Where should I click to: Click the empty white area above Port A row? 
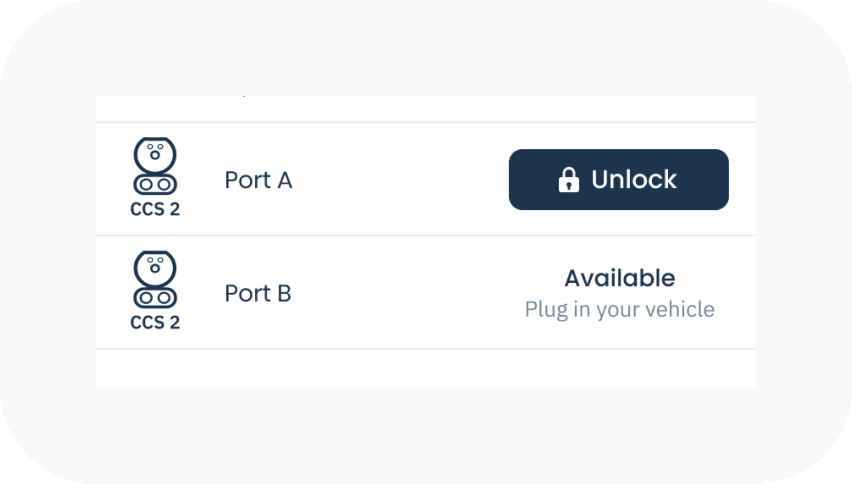click(x=425, y=108)
